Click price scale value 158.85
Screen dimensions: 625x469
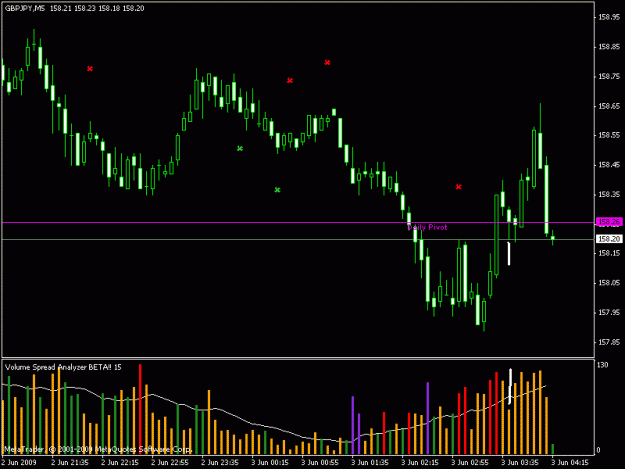(609, 47)
